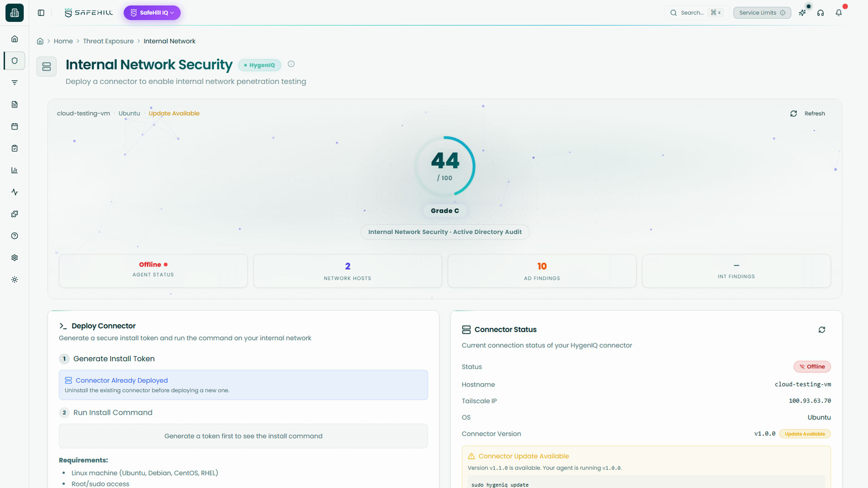Open the Reports document icon in sidebar

click(14, 104)
